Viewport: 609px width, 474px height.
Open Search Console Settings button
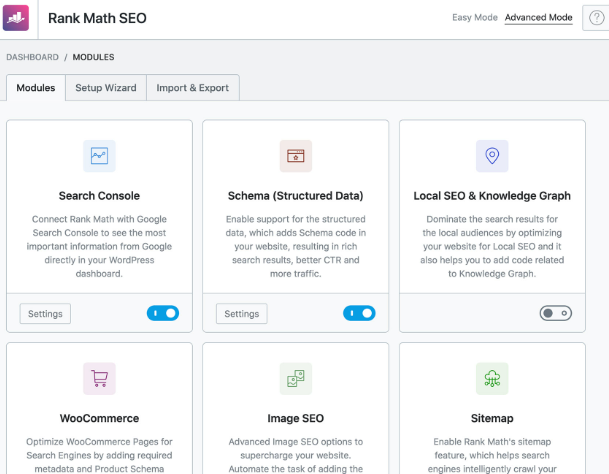45,314
